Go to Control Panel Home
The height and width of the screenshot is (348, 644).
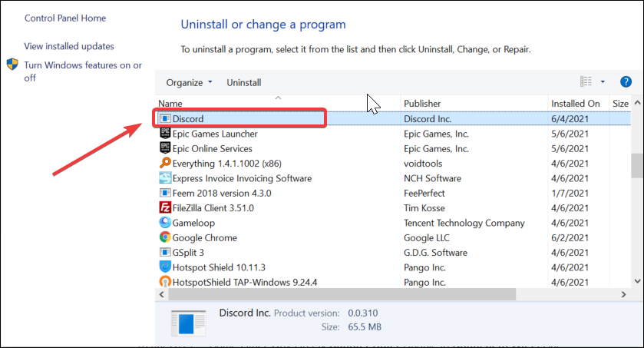[x=65, y=18]
